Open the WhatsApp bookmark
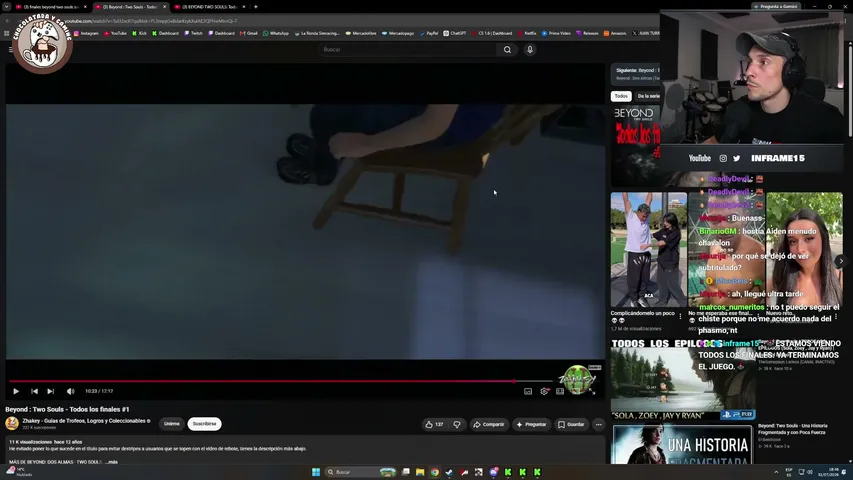Screen dimensions: 853x480 [276, 33]
